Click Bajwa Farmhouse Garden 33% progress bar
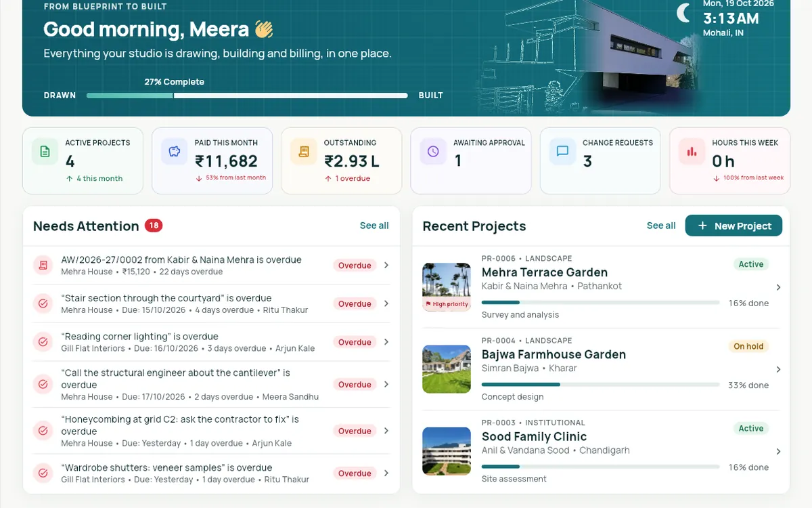 [600, 385]
